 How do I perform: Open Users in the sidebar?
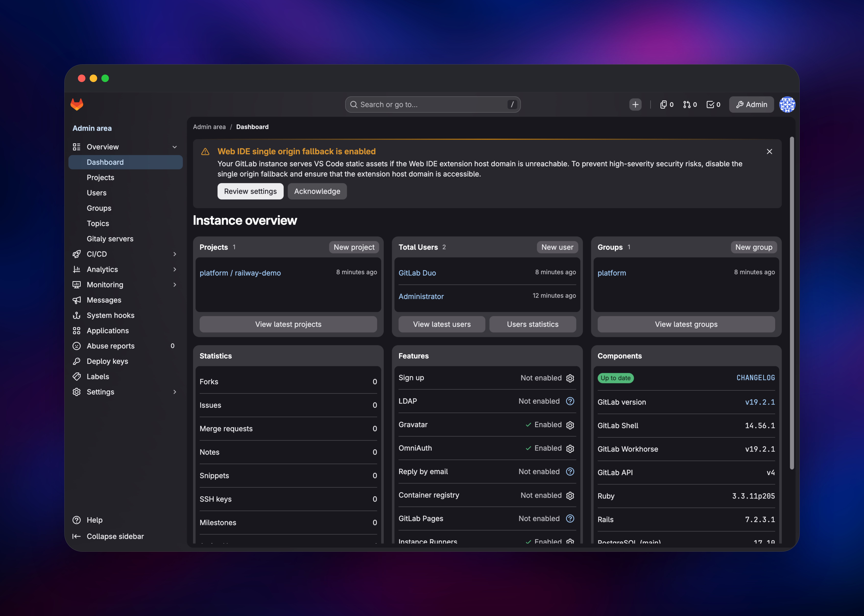pos(126,193)
